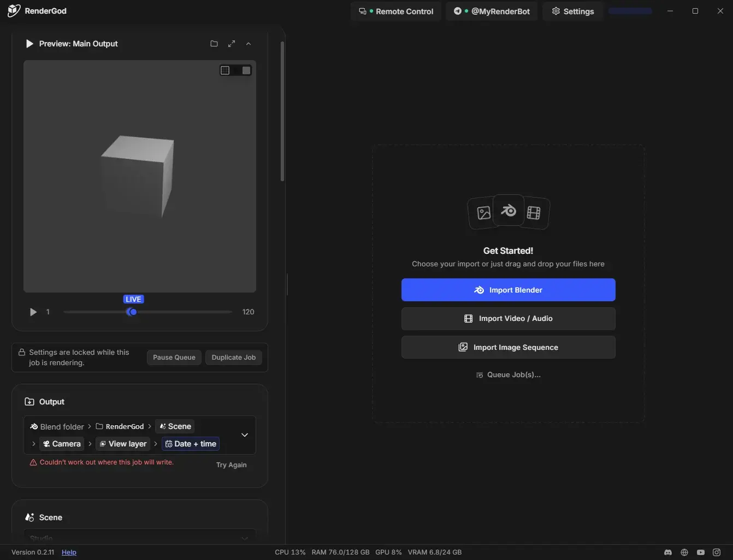Screen dimensions: 733x560
Task: Click Import Image Sequence button
Action: (509, 347)
